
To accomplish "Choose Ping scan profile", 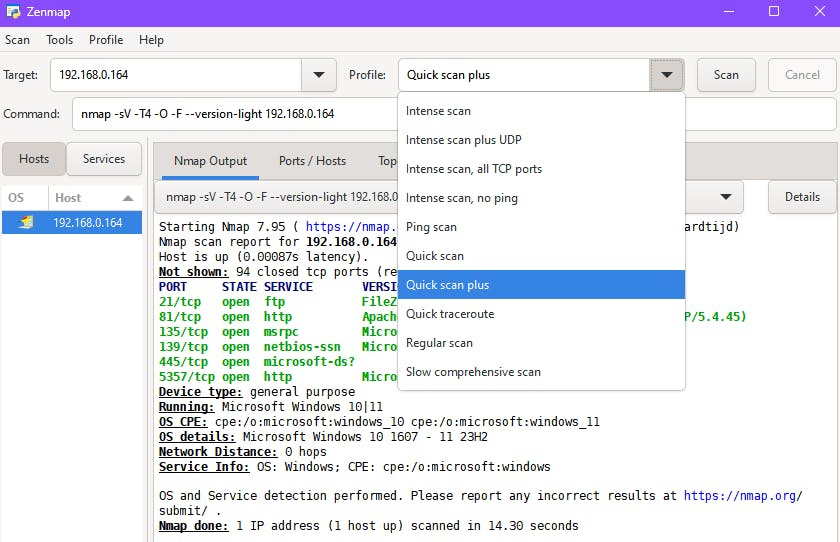I will tap(542, 227).
